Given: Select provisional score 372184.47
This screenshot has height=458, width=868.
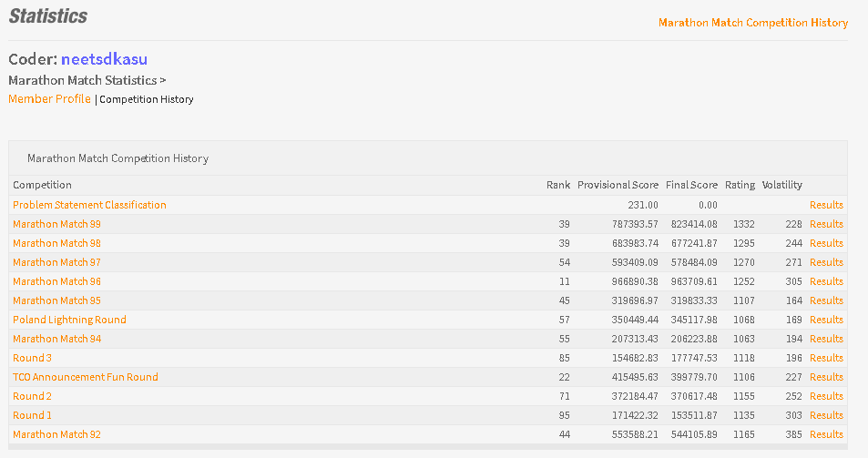Looking at the screenshot, I should [635, 396].
